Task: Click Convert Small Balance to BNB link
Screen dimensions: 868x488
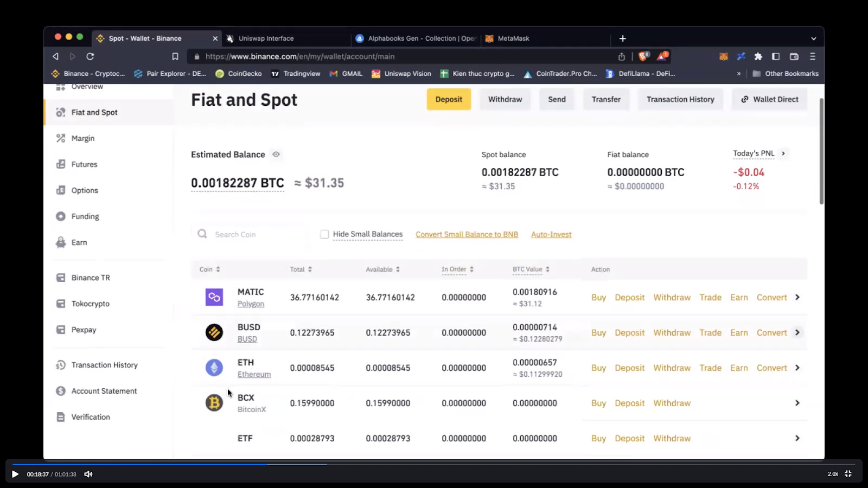Action: (x=467, y=234)
